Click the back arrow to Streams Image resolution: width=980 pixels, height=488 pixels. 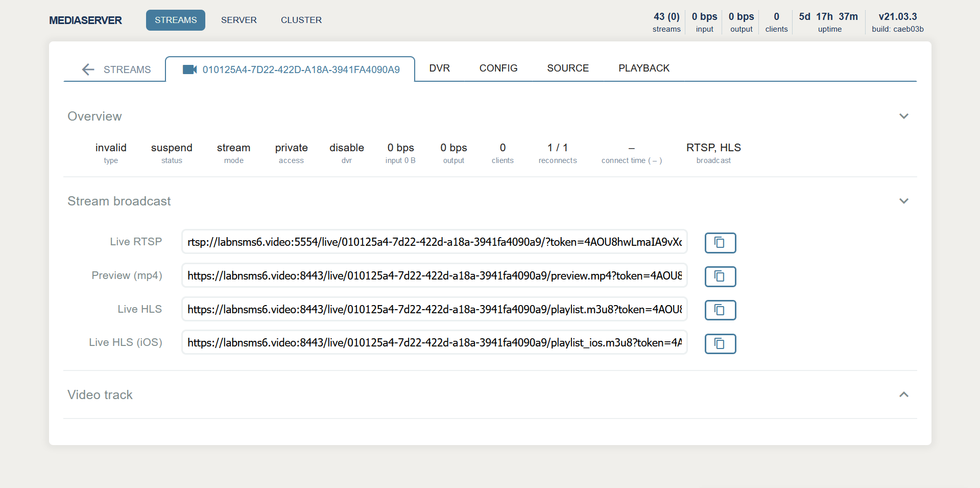[x=88, y=69]
